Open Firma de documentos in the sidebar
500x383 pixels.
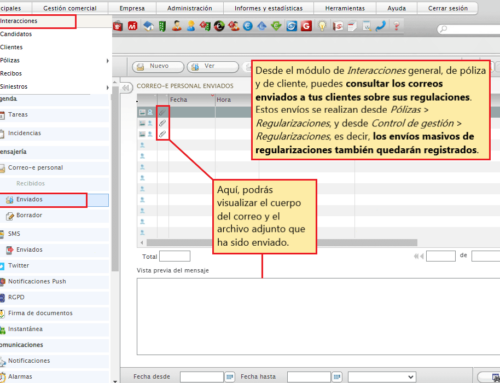pyautogui.click(x=40, y=313)
